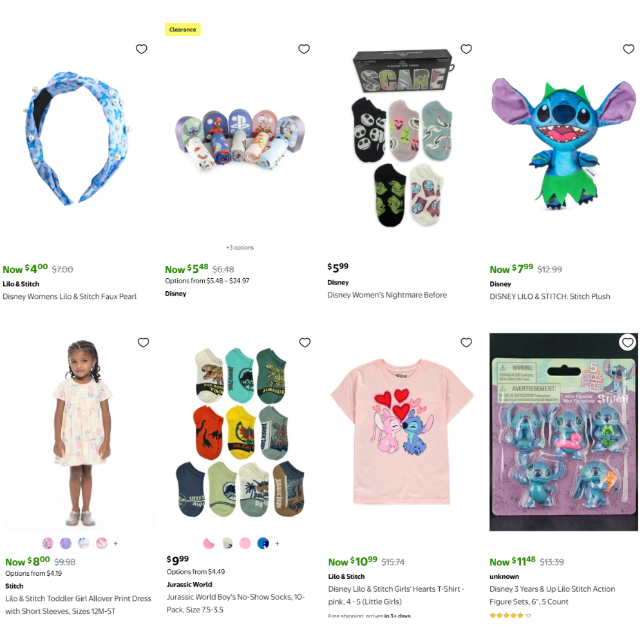This screenshot has width=644, height=644.
Task: Expand more color options under the dress
Action: (x=116, y=544)
